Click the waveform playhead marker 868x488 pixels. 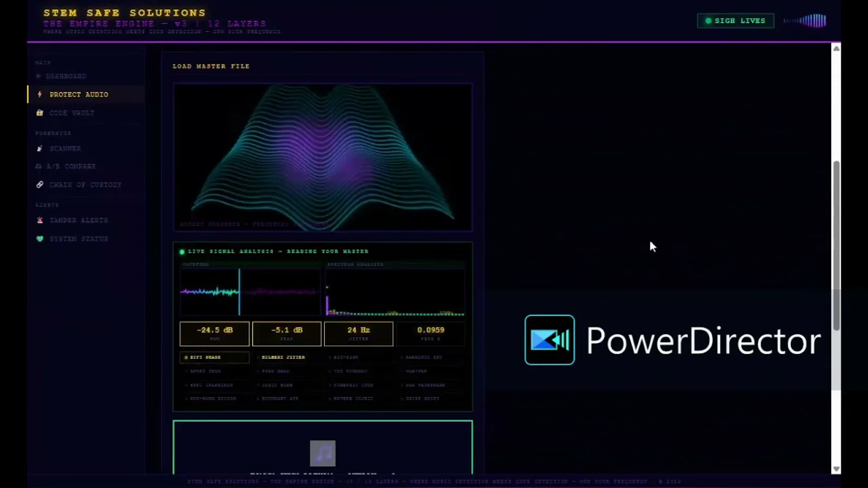click(x=239, y=292)
